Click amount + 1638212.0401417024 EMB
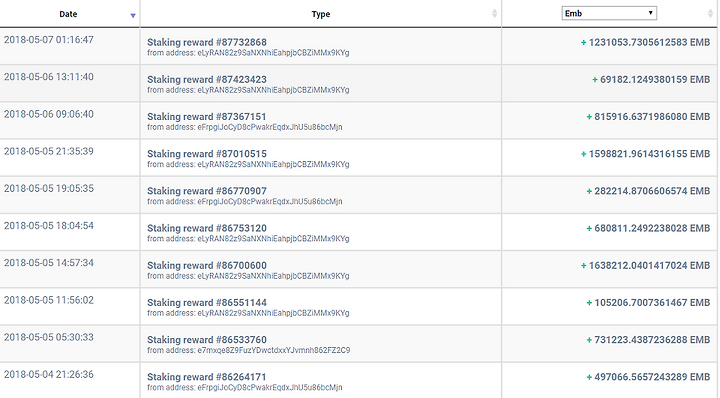The width and height of the screenshot is (720, 398). click(x=645, y=265)
